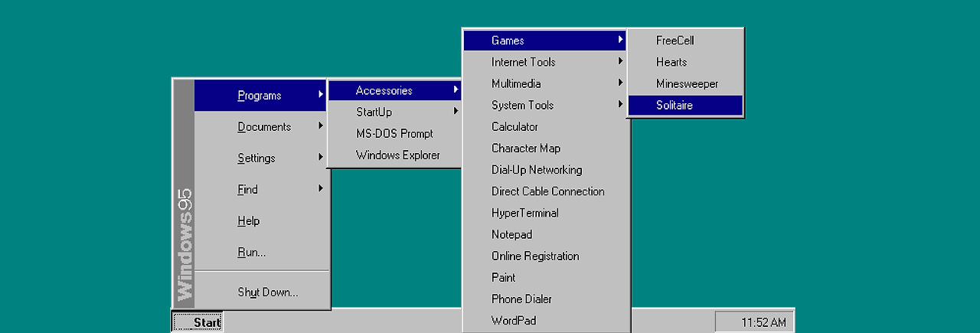
Task: Expand the arrow next to Programs
Action: (x=321, y=95)
